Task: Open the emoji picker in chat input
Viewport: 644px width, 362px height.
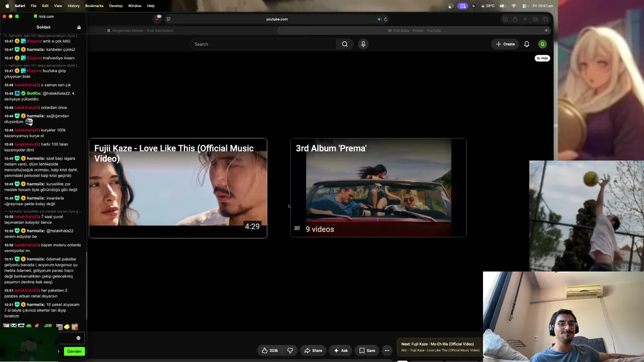Action: (x=78, y=338)
